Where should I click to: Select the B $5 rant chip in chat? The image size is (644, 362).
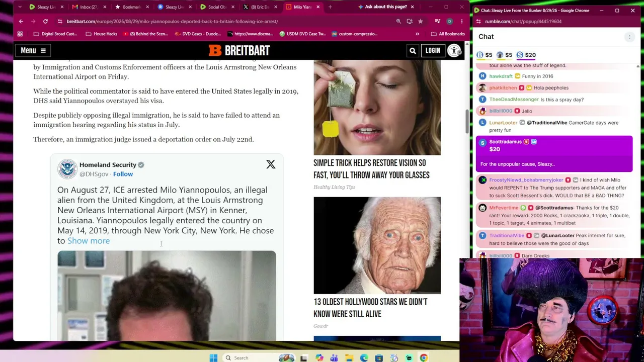click(x=485, y=55)
